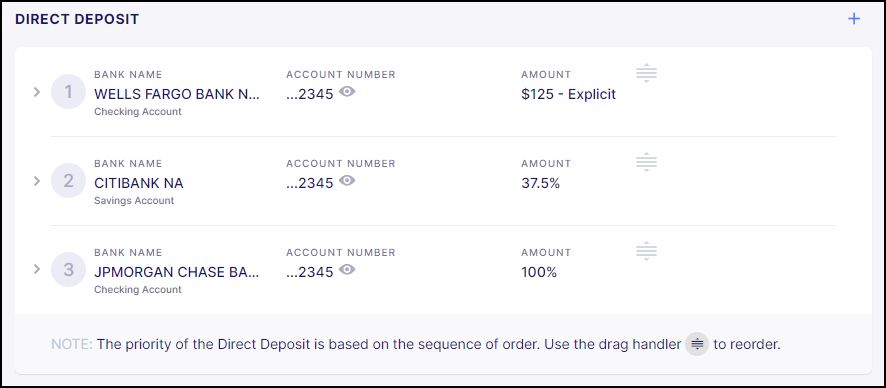Click the 37.5% amount value
886x388 pixels.
click(540, 184)
